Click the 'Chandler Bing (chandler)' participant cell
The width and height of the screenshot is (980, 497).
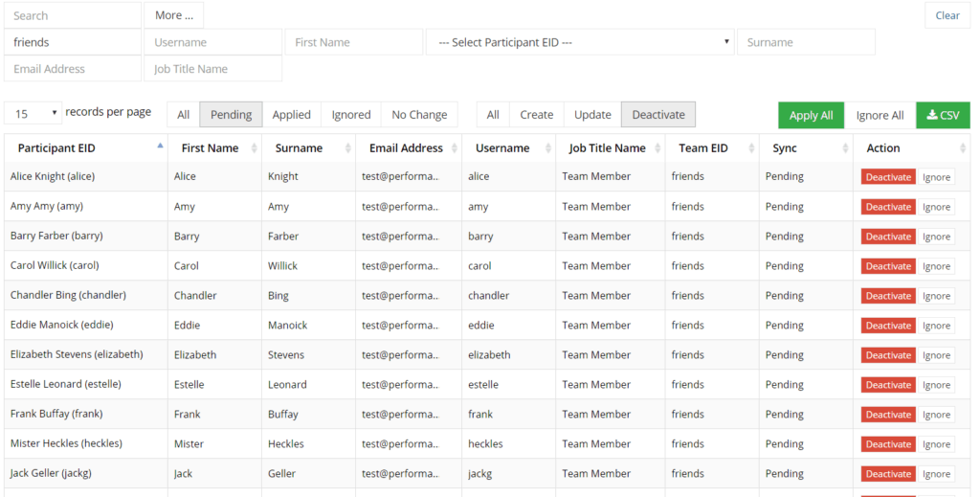click(85, 295)
